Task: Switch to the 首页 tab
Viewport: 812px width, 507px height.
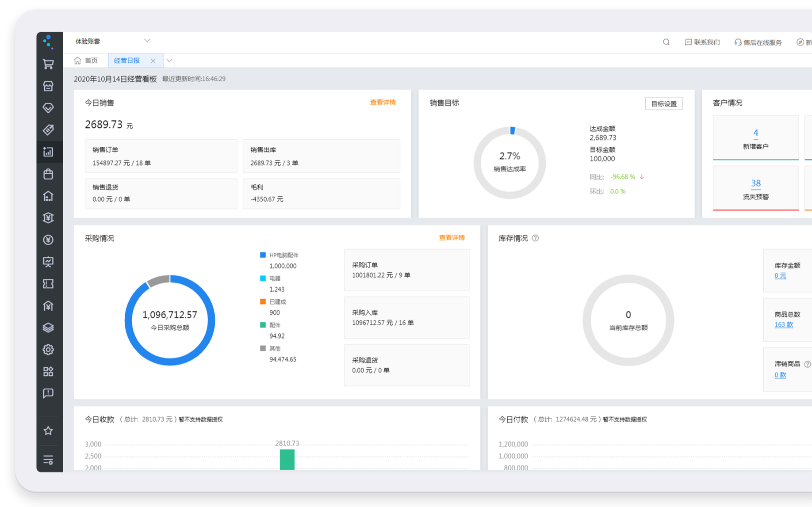Action: pos(86,61)
